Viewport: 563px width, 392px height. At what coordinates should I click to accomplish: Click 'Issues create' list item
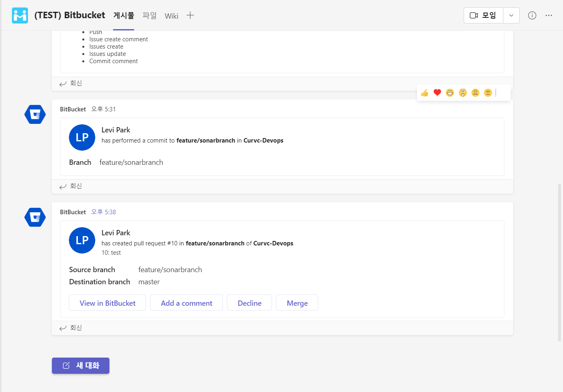click(x=106, y=47)
